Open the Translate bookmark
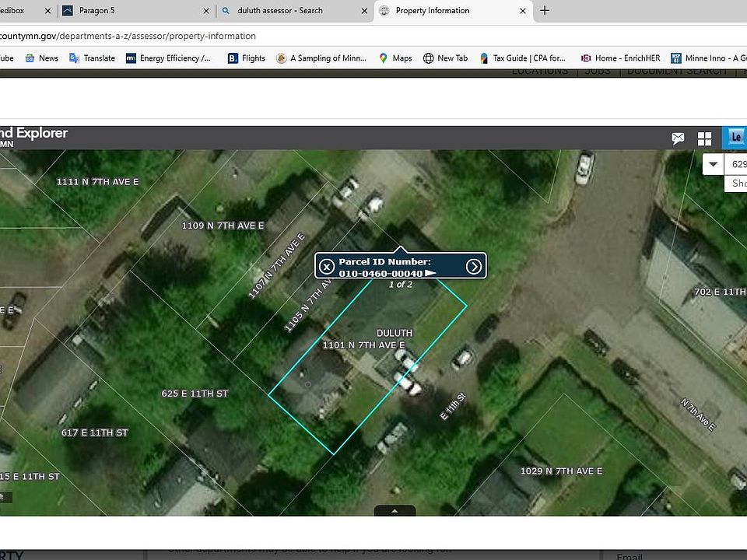Viewport: 747px width, 560px height. [92, 58]
